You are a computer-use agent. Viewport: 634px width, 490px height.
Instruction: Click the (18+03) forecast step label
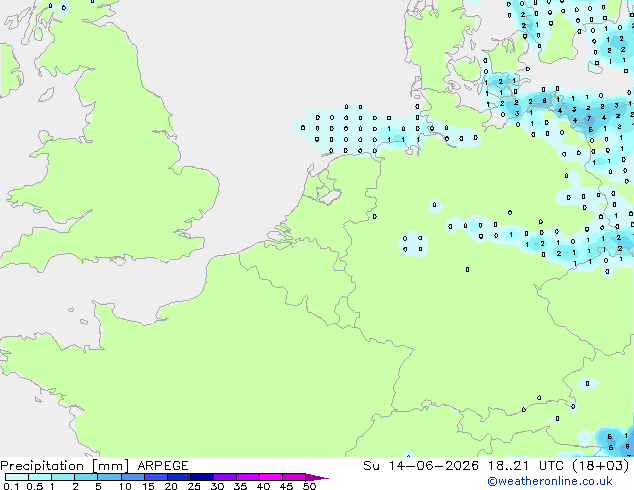click(x=601, y=466)
